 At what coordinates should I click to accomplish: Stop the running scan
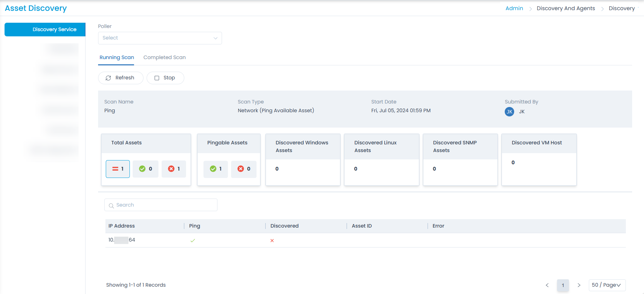tap(165, 78)
